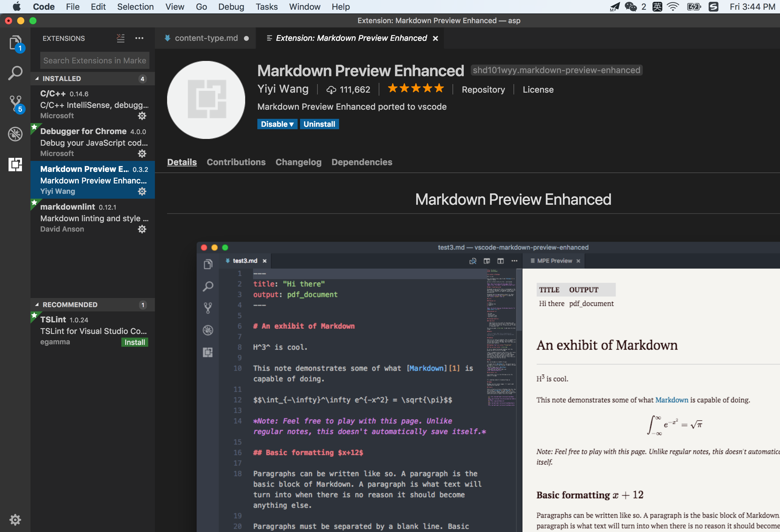Open the Extensions view in activity bar

[x=16, y=164]
